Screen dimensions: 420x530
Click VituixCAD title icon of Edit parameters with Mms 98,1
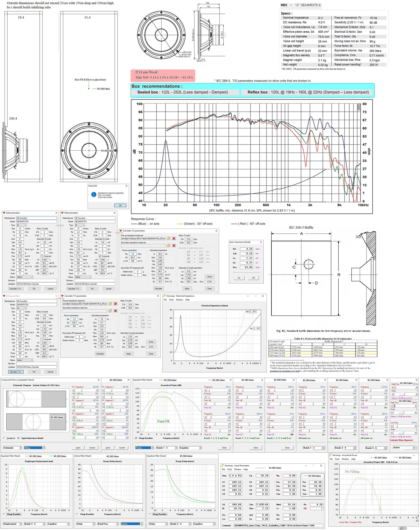point(62,213)
